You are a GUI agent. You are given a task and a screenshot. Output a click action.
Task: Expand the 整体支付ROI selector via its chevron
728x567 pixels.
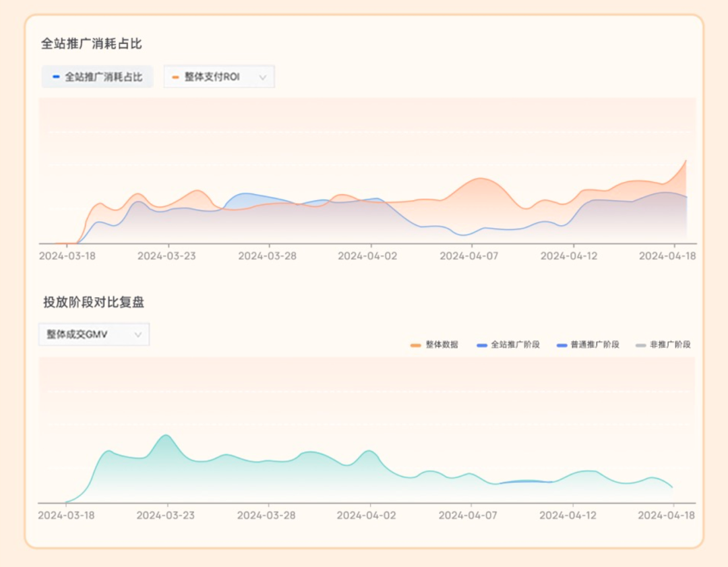[263, 78]
